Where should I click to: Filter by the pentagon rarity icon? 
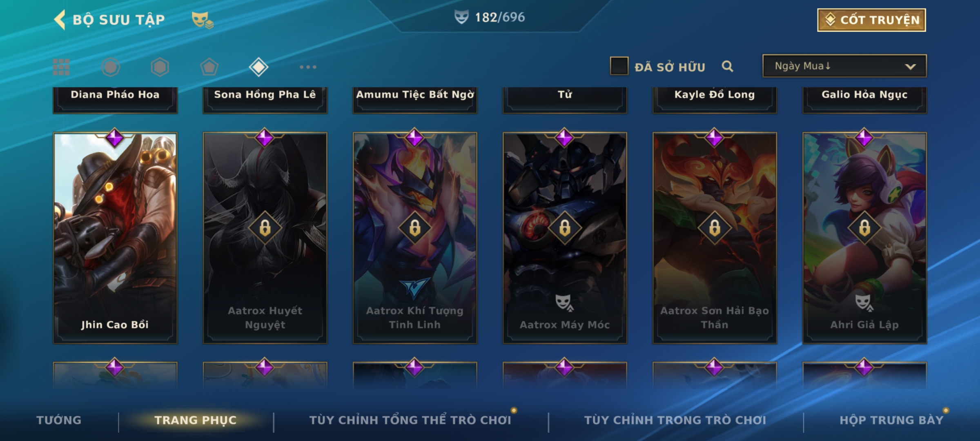pos(209,67)
